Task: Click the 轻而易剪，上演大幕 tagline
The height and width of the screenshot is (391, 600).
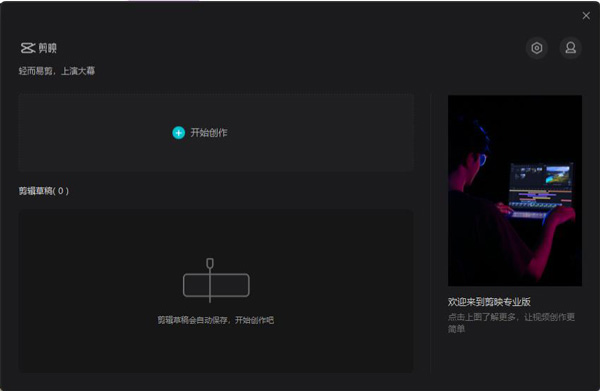Action: pyautogui.click(x=57, y=71)
